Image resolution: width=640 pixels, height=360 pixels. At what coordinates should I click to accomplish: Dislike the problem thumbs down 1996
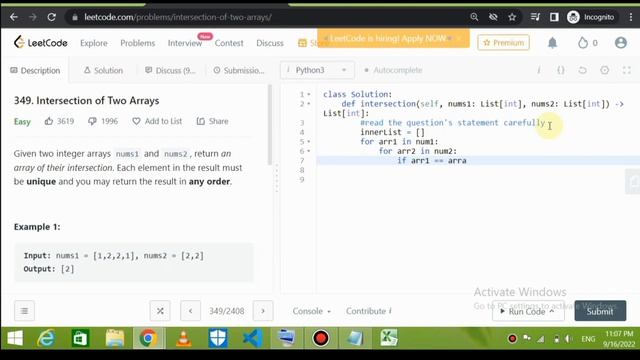coord(103,121)
